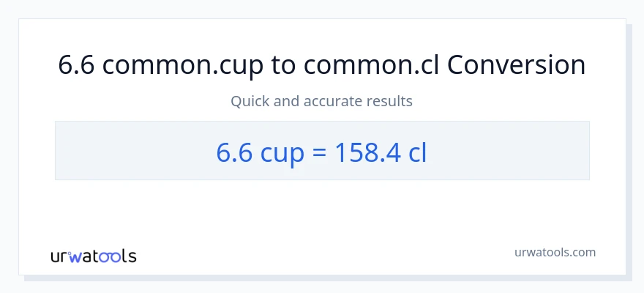Click the blue conversion result text
The image size is (644, 293).
click(322, 151)
